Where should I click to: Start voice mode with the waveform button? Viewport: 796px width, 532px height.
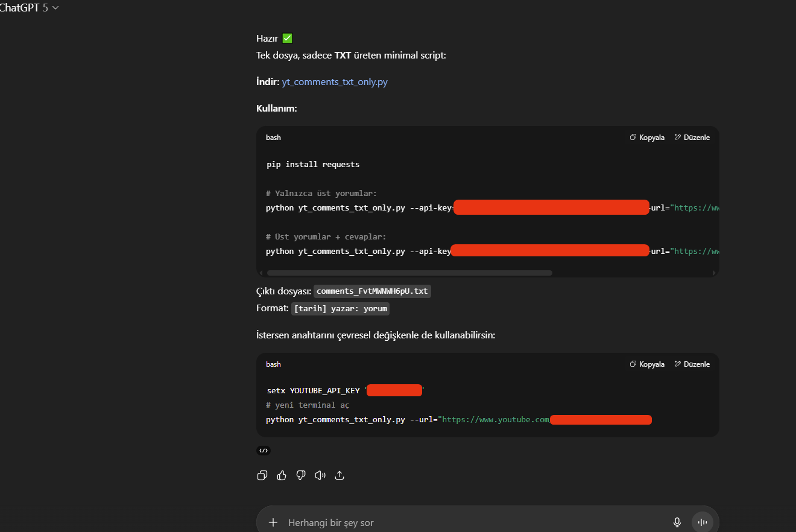702,522
